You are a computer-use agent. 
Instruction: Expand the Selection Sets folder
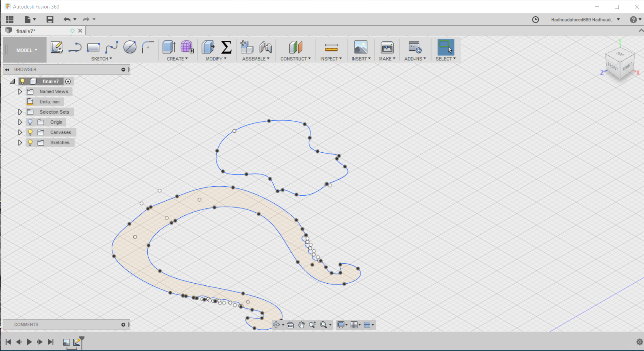click(x=20, y=112)
